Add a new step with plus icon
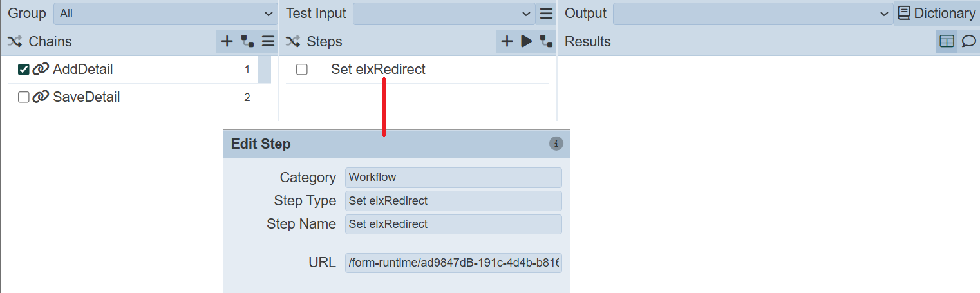The width and height of the screenshot is (980, 293). pyautogui.click(x=507, y=42)
